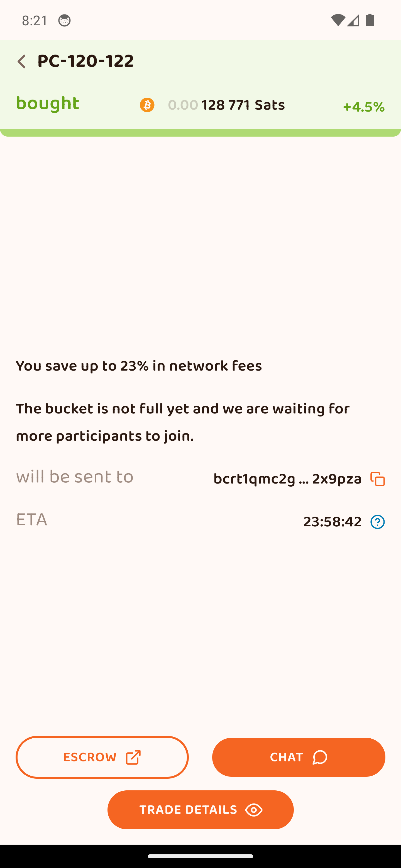Tap the green progress bar under header
Image resolution: width=401 pixels, height=868 pixels.
point(200,133)
